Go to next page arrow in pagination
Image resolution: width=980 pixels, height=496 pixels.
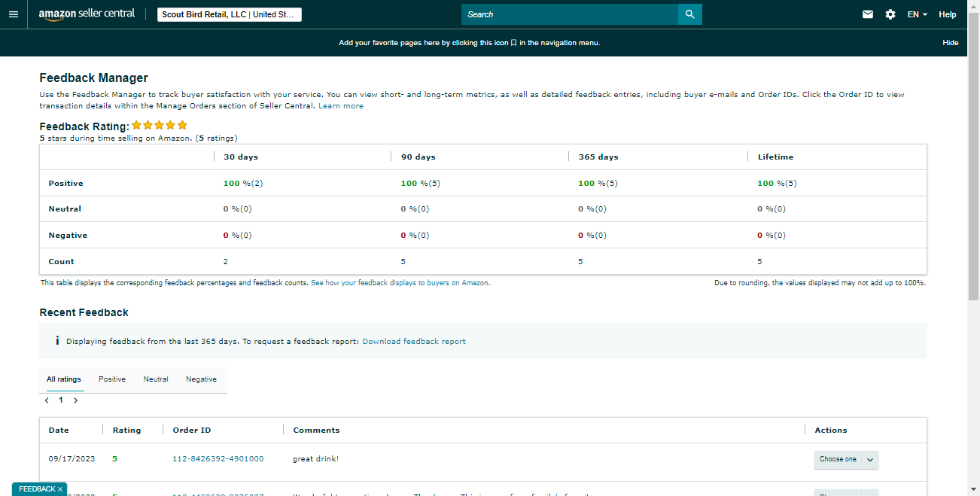click(x=75, y=400)
